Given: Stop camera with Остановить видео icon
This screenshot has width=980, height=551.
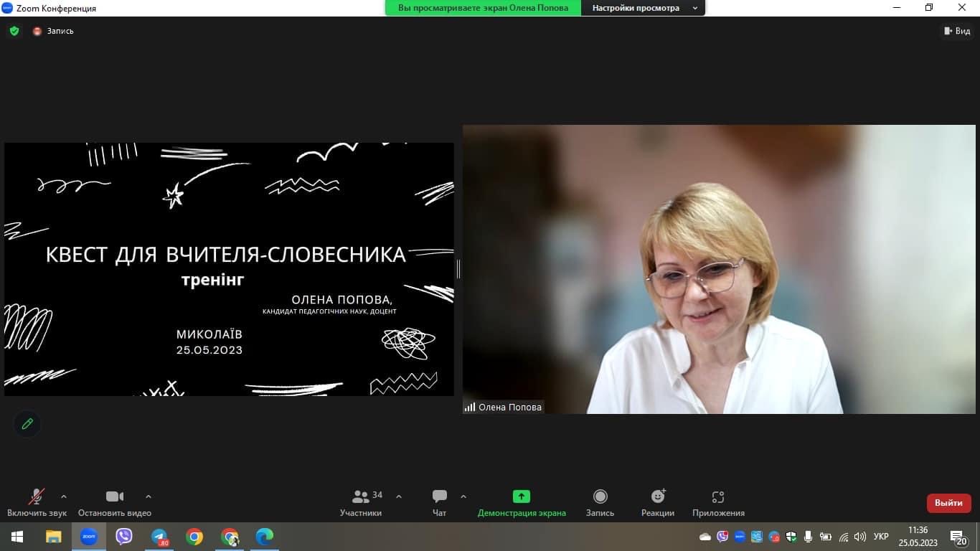Looking at the screenshot, I should 115,496.
